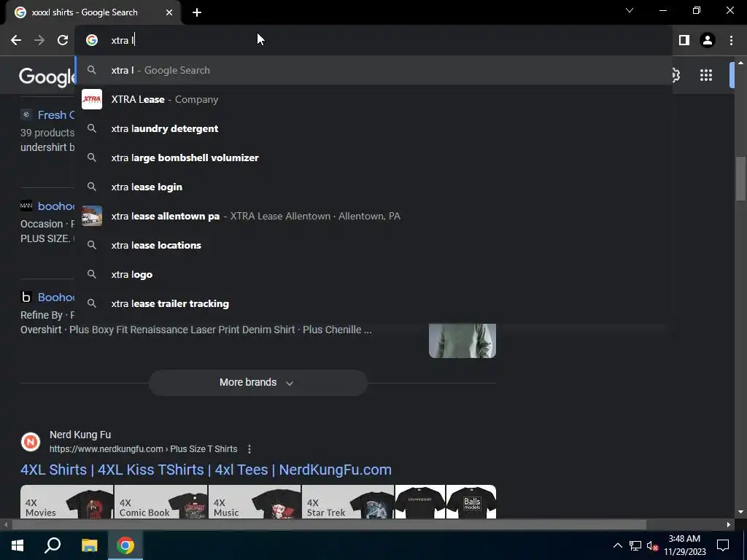Open the 4X Movies shirt thumbnail
Image resolution: width=747 pixels, height=560 pixels.
(66, 502)
